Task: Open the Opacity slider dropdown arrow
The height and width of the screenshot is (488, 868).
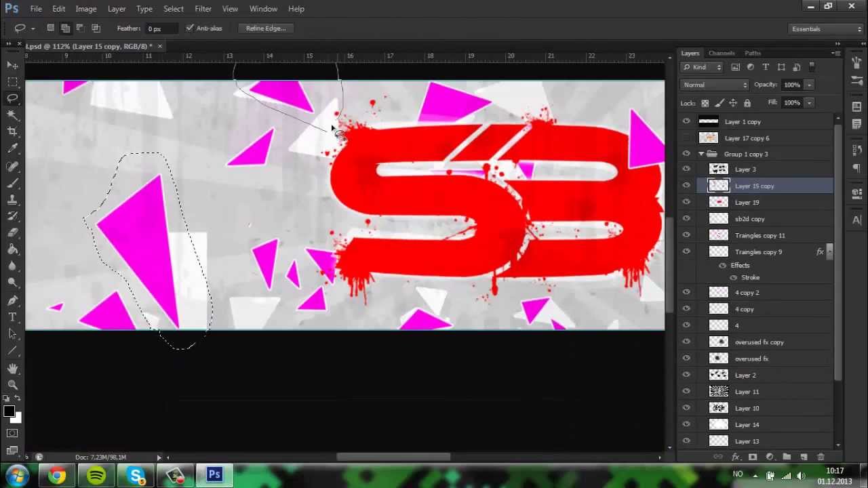Action: tap(809, 85)
